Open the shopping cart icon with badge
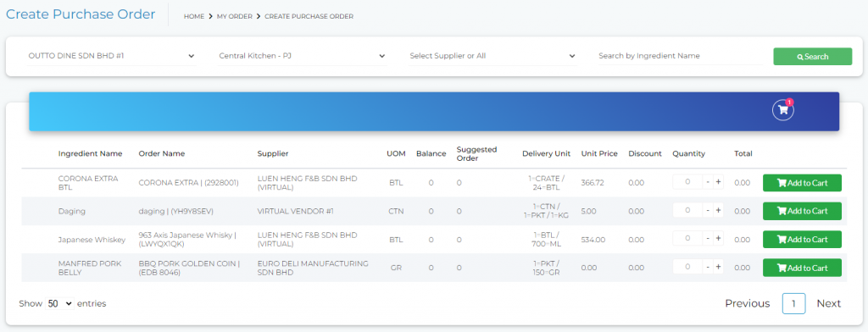The width and height of the screenshot is (868, 332). coord(782,109)
